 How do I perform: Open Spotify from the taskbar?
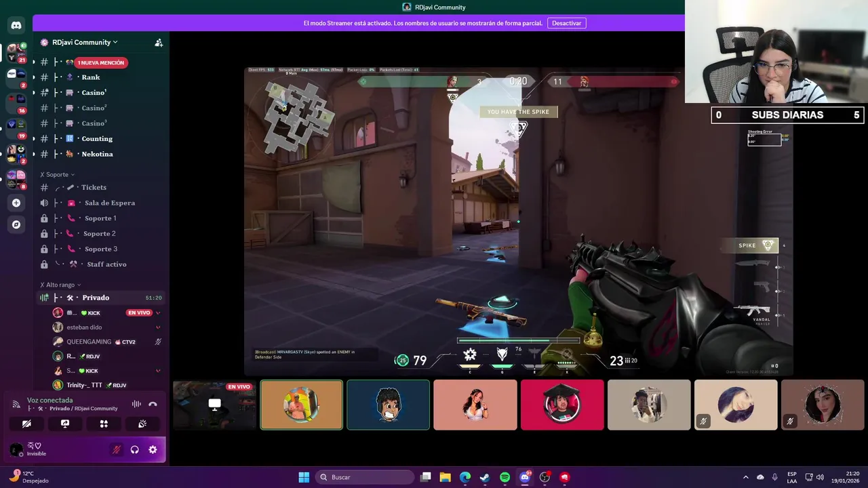coord(505,477)
